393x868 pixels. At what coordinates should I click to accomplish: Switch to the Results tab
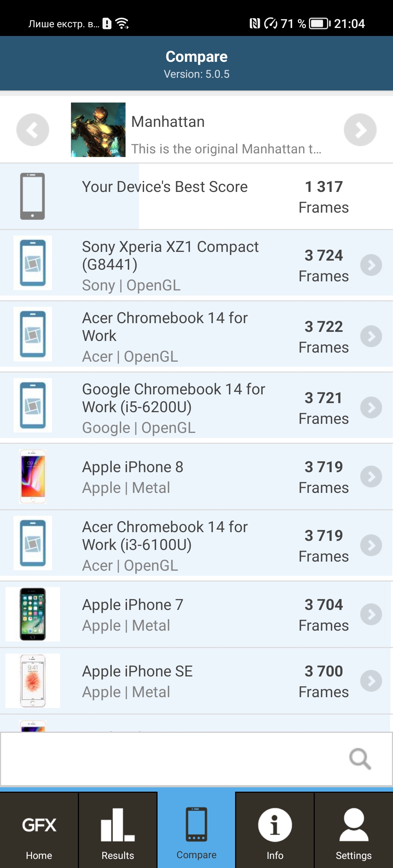118,831
